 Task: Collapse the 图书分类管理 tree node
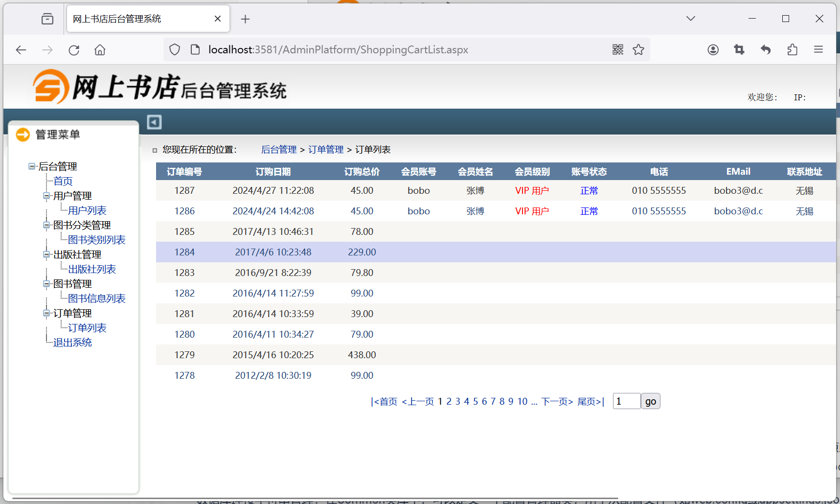pos(46,225)
